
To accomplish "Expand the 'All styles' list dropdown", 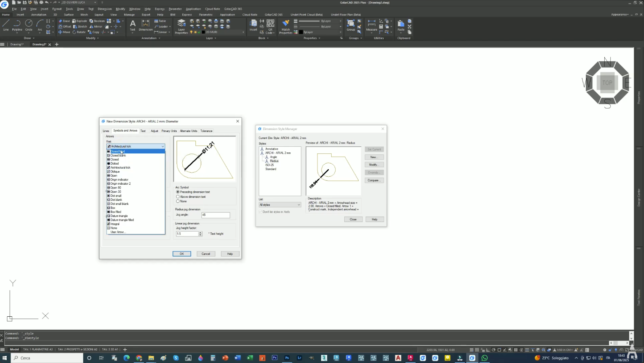I will point(280,205).
